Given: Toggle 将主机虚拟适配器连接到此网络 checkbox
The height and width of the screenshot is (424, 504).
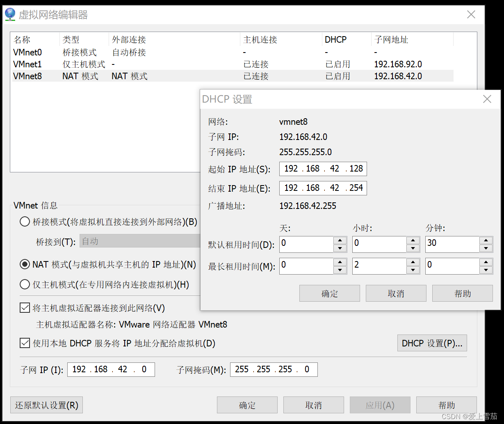Looking at the screenshot, I should pyautogui.click(x=25, y=308).
